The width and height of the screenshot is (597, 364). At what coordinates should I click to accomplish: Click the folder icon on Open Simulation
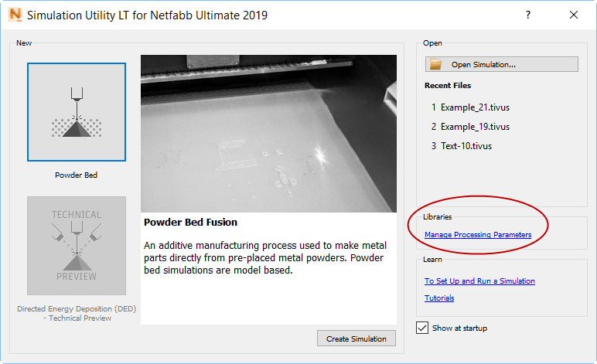[435, 64]
